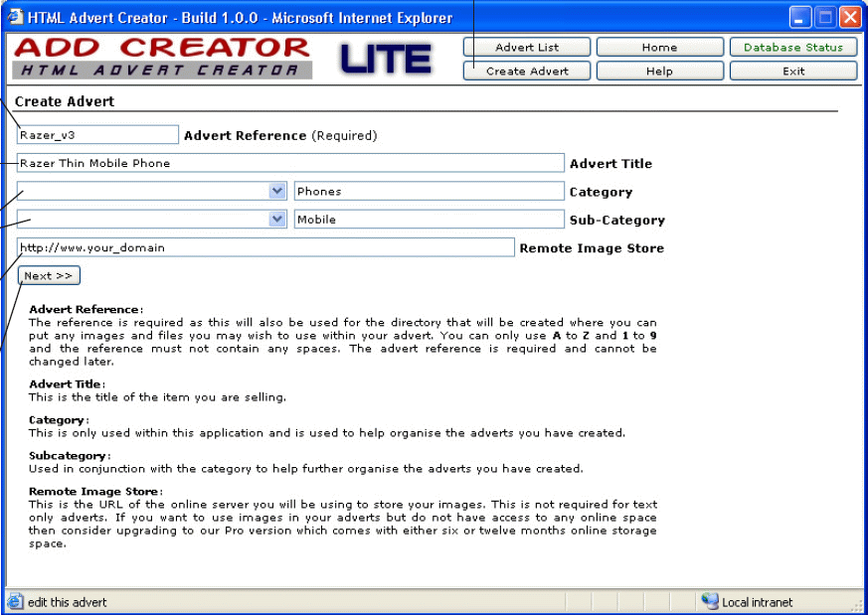Click into the Advert Title field
Image resolution: width=868 pixels, height=615 pixels.
290,163
